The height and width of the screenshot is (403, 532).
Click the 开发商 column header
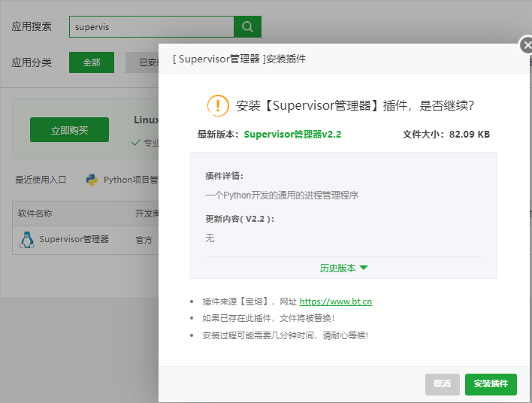point(146,214)
